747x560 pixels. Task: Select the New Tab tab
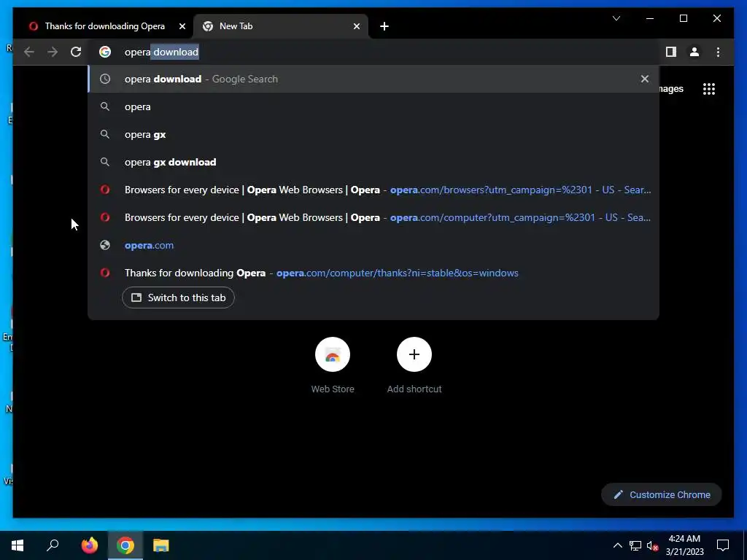coord(281,26)
